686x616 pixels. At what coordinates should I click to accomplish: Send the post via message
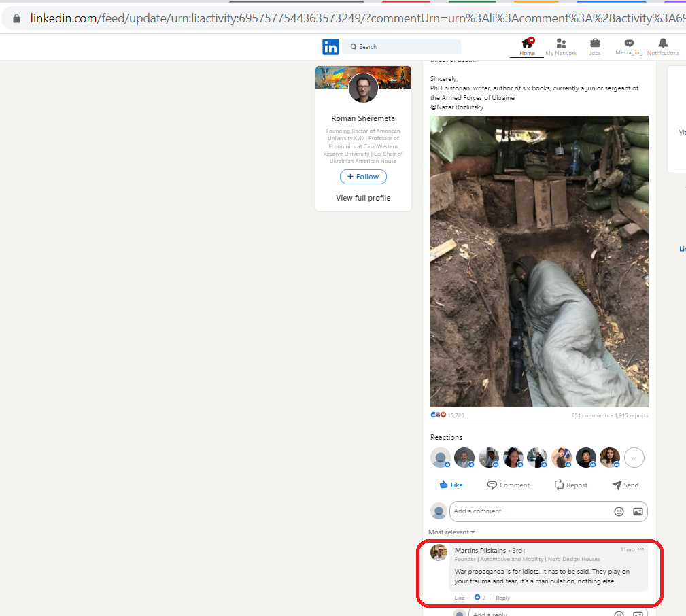(625, 485)
